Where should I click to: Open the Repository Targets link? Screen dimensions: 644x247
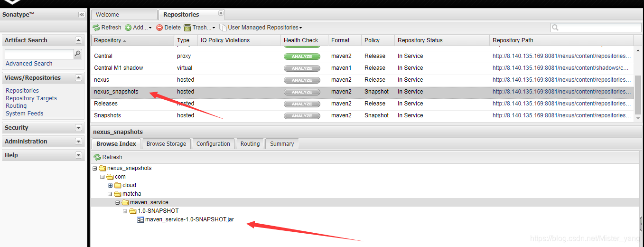(31, 98)
